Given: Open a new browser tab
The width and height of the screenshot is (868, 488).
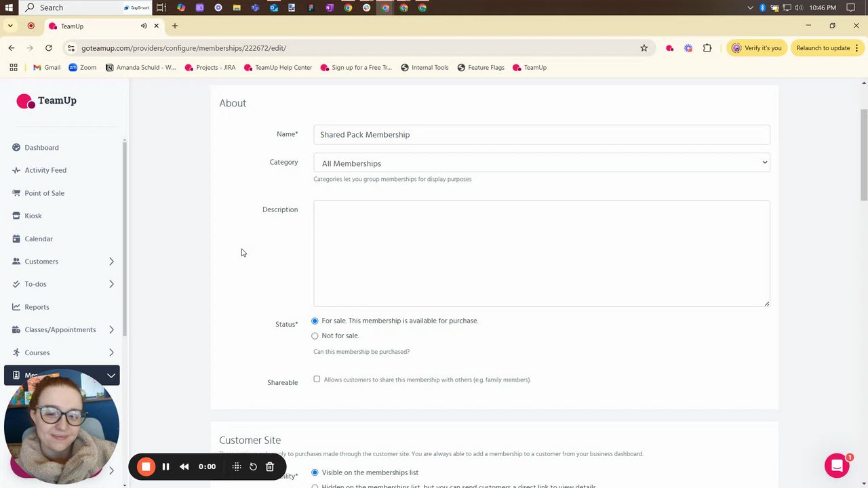Looking at the screenshot, I should click(175, 26).
